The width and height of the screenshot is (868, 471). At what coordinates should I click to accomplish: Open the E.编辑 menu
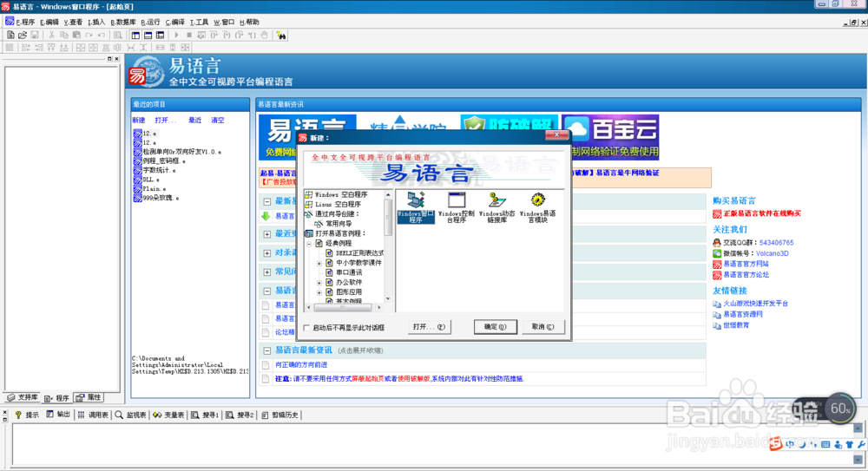point(49,23)
